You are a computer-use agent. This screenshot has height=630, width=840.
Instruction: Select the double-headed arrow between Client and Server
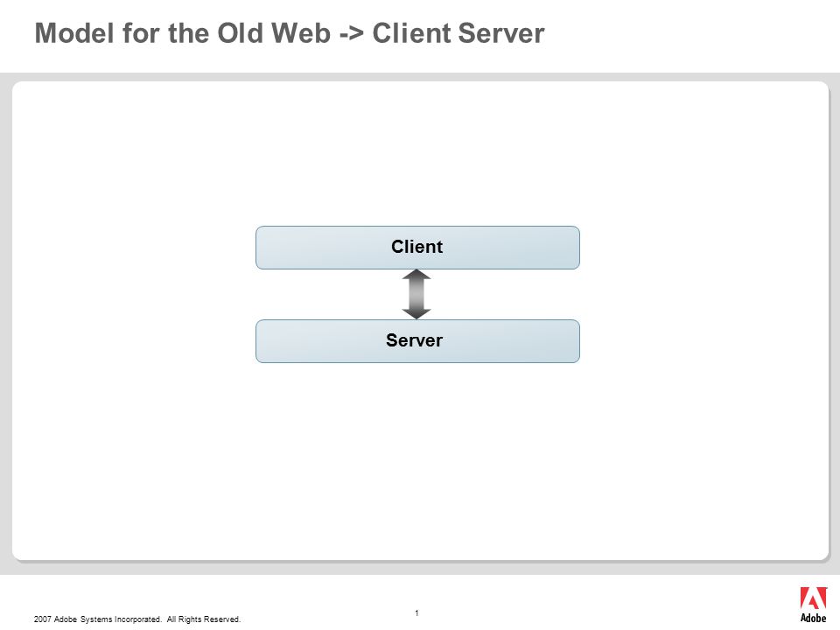[x=416, y=294]
